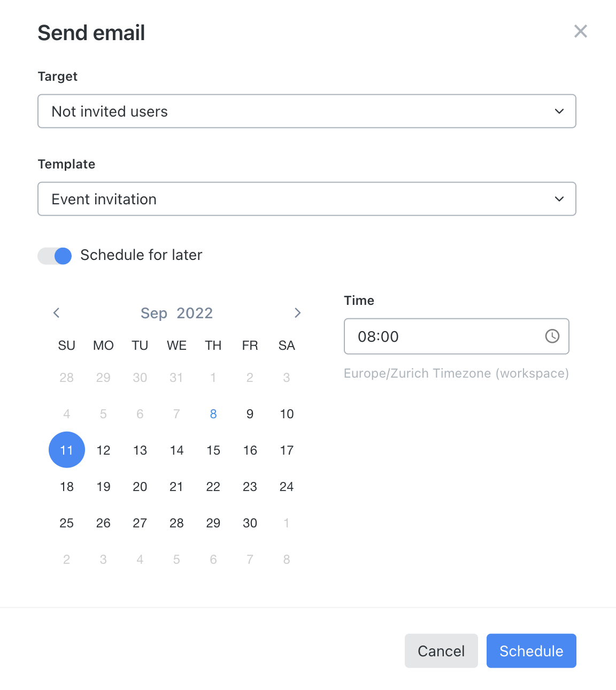Screen dimensions: 616x690
Task: Open the Target dropdown
Action: click(x=307, y=111)
